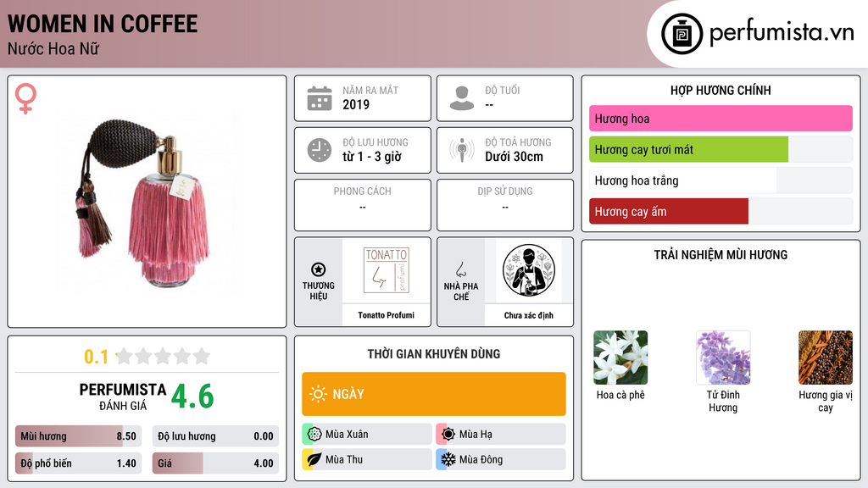Click the Dịp sử dụng card

click(505, 205)
